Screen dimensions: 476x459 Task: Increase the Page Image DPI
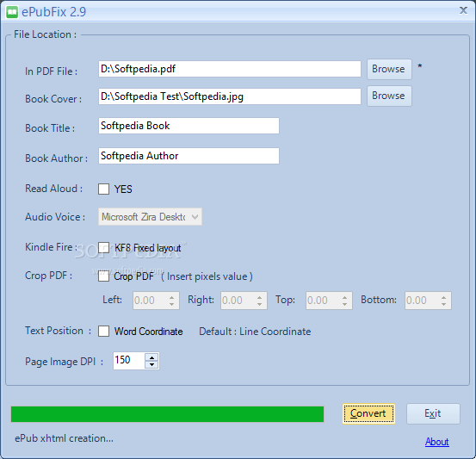coord(151,357)
